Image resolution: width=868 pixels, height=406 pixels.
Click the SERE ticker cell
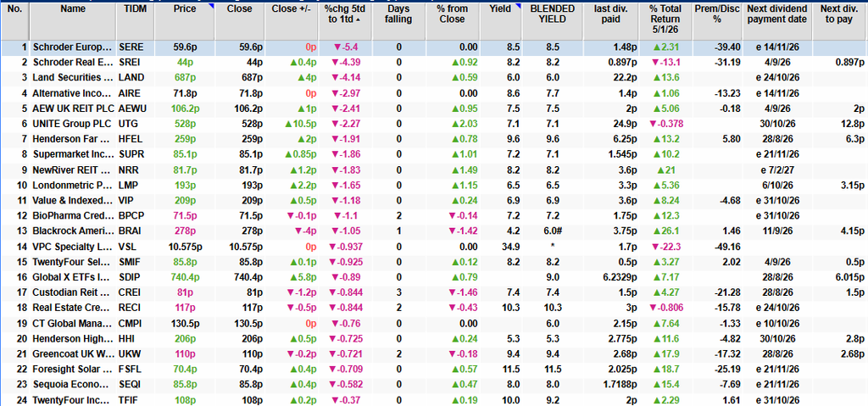click(x=130, y=47)
